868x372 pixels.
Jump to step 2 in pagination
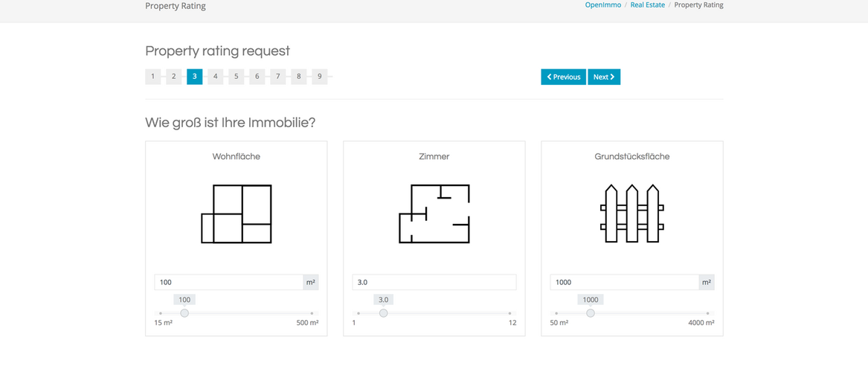click(x=173, y=77)
